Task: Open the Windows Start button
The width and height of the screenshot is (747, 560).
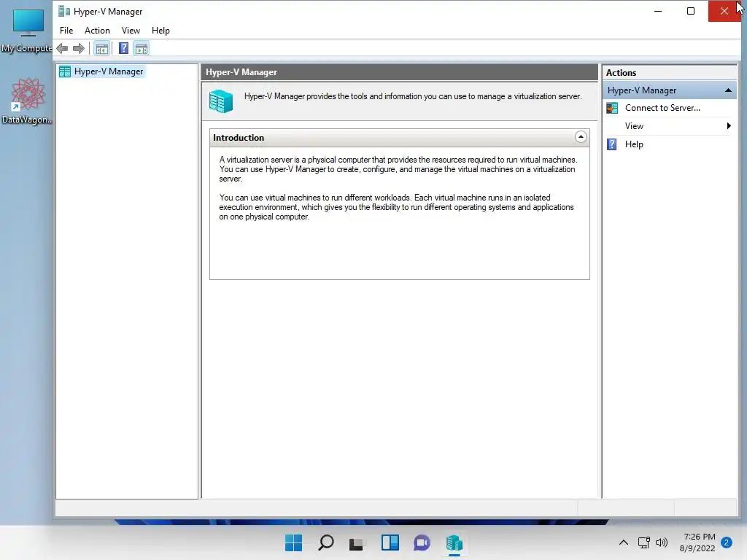Action: pyautogui.click(x=293, y=542)
